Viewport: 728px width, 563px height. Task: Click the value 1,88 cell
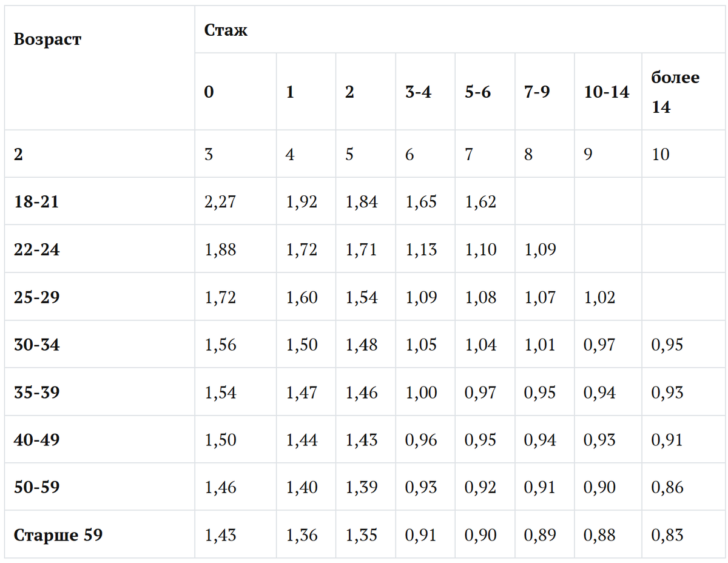point(235,249)
